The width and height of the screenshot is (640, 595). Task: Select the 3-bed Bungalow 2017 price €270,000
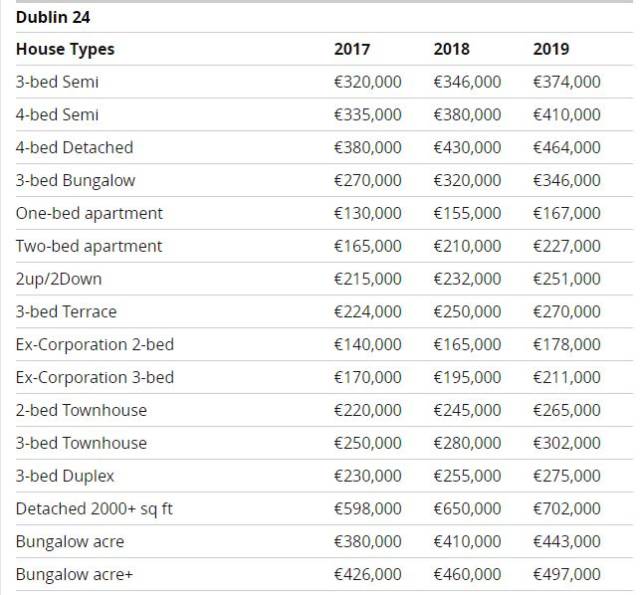pyautogui.click(x=367, y=180)
